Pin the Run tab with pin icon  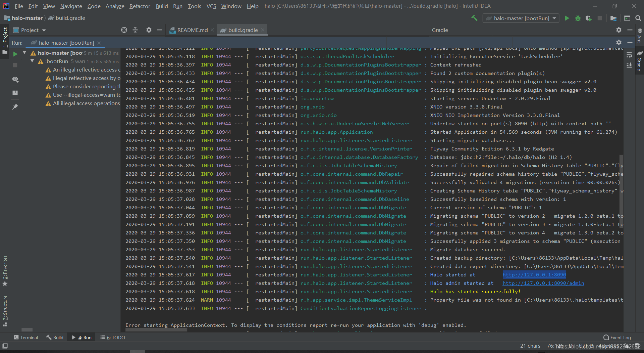tap(15, 107)
